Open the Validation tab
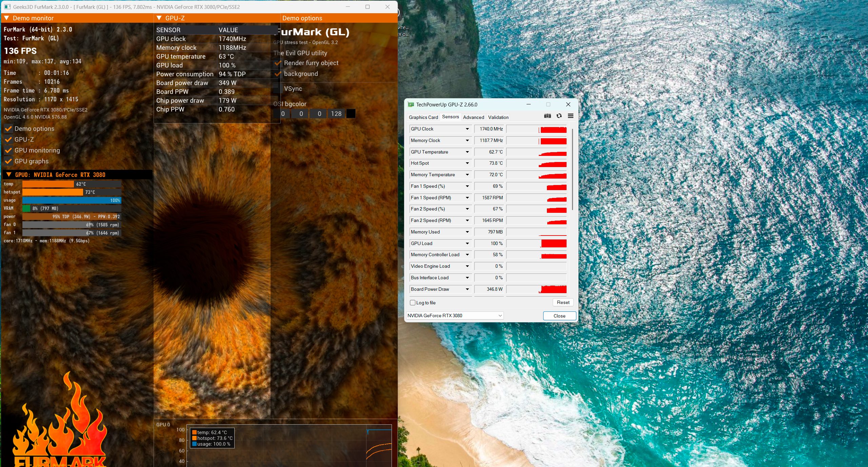 [x=498, y=117]
